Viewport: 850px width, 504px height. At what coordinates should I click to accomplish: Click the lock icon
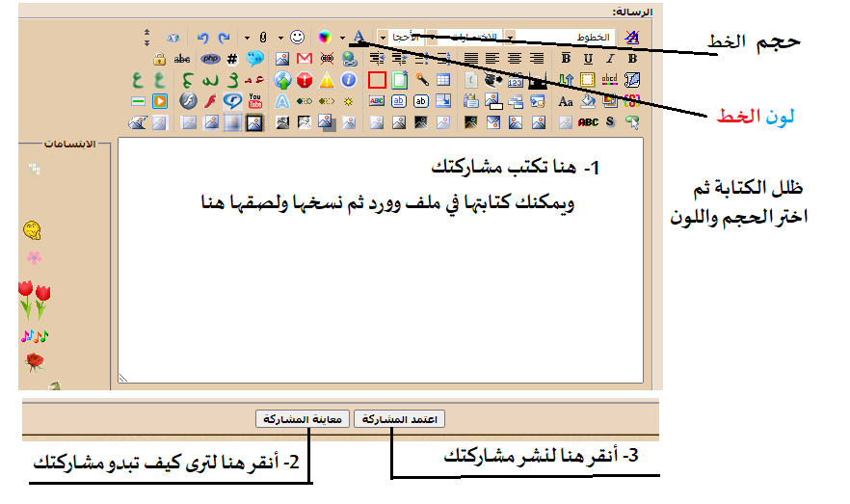pos(159,59)
